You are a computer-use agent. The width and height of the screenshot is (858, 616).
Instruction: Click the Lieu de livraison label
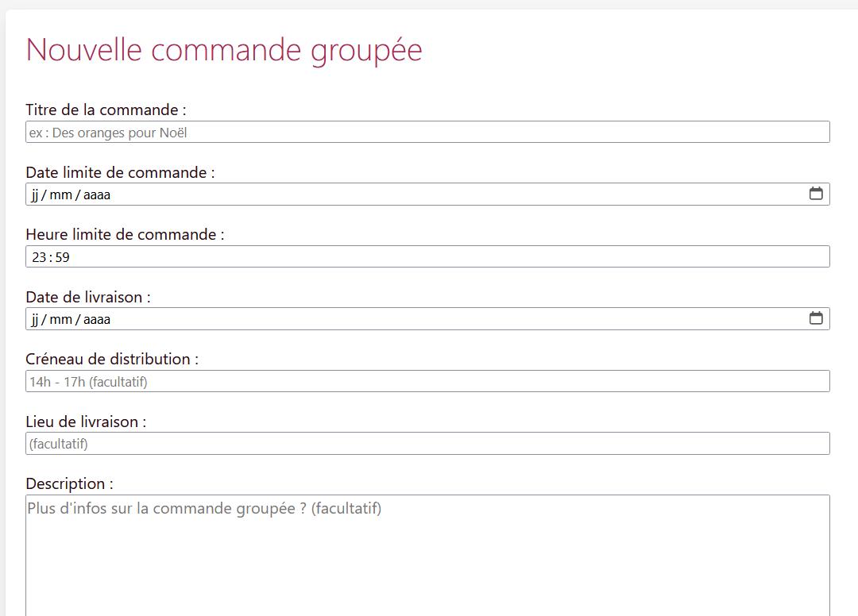click(86, 422)
